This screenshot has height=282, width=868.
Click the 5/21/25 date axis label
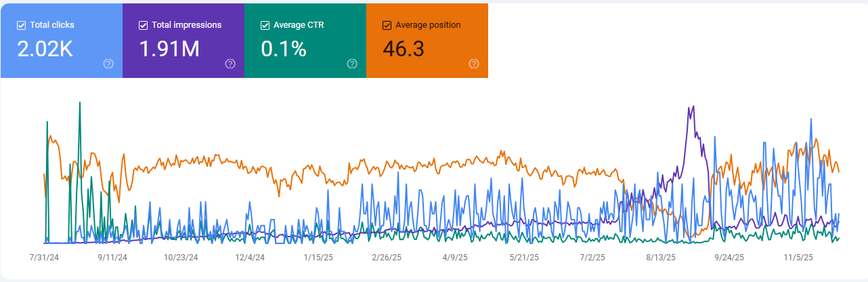(x=525, y=258)
